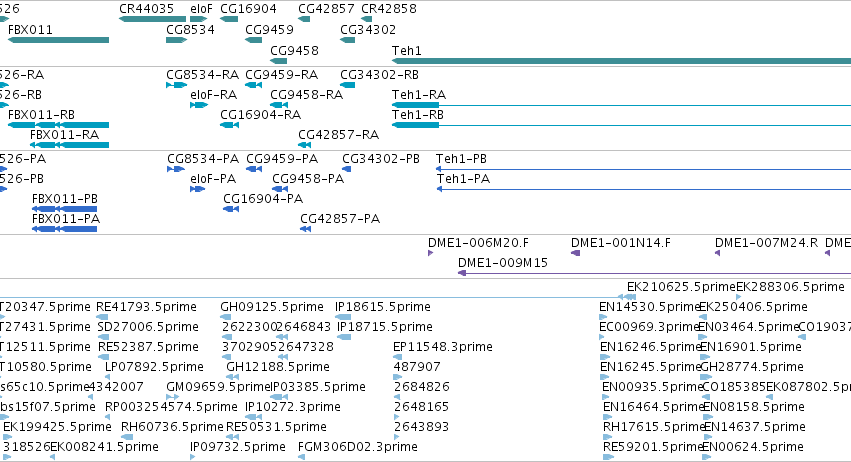Click the FGM306D02.3prime EST label
The height and width of the screenshot is (462, 851).
click(358, 447)
